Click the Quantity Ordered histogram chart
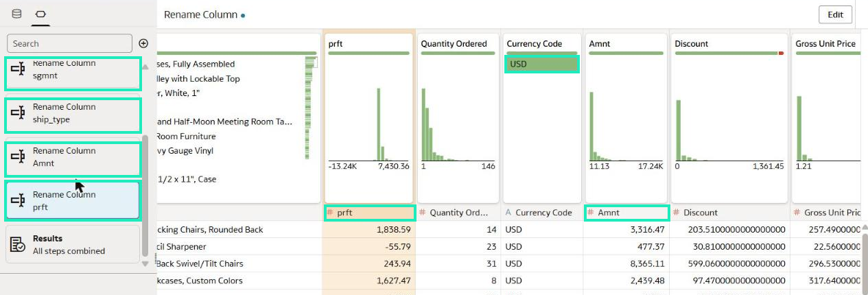Image resolution: width=868 pixels, height=295 pixels. [458, 123]
